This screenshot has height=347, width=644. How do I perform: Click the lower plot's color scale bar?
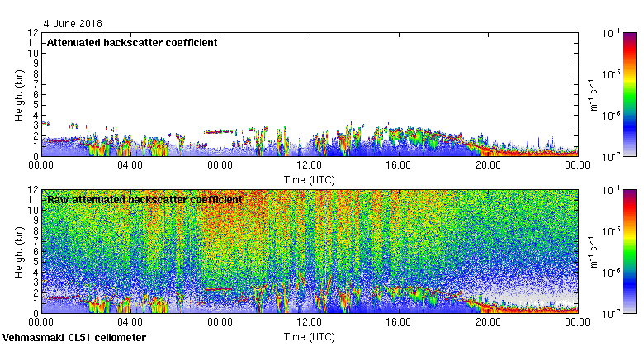pyautogui.click(x=630, y=252)
